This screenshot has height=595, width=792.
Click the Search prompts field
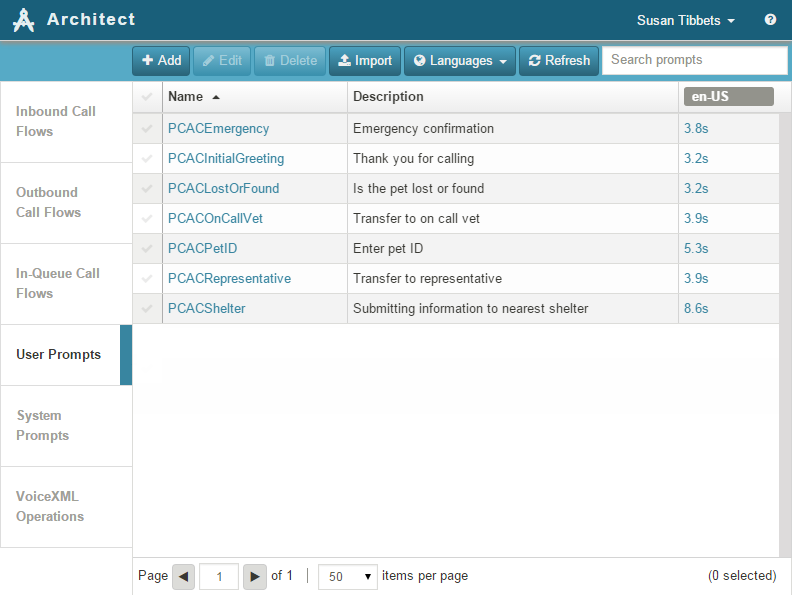694,60
